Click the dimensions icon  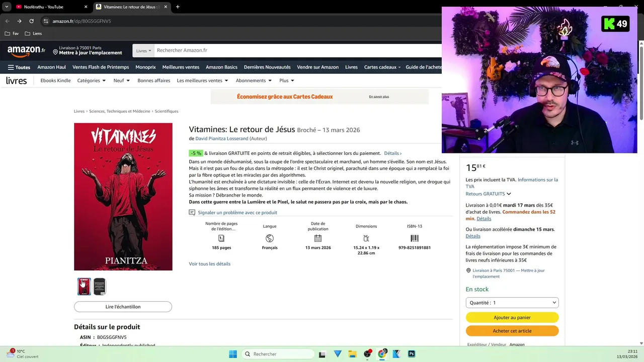coord(366,238)
